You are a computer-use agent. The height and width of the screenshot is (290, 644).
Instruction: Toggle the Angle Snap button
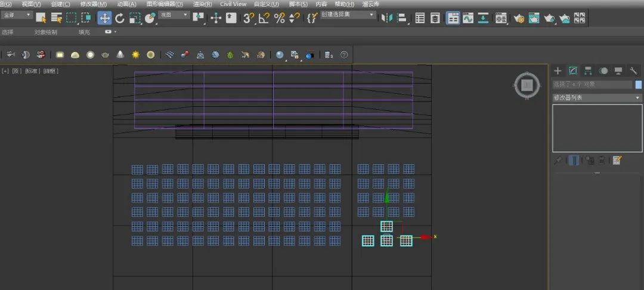(x=264, y=18)
